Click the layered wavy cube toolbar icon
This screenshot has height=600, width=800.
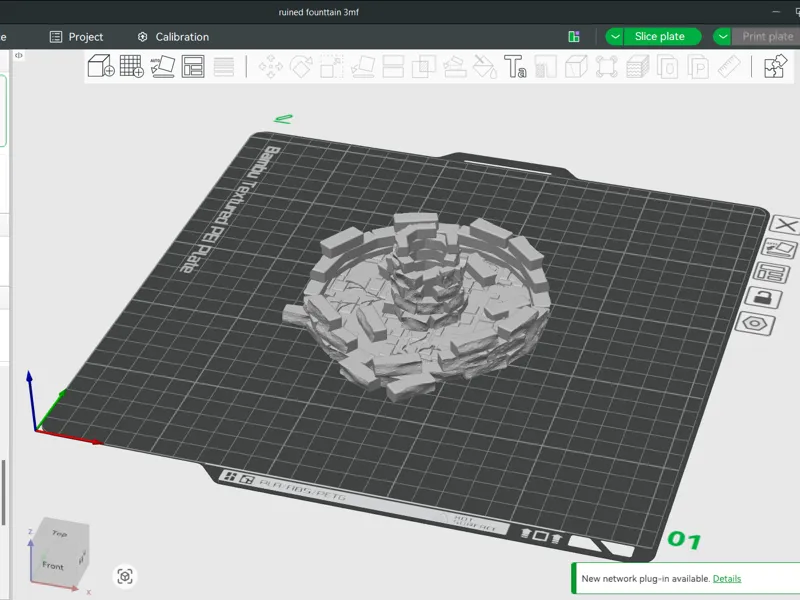click(x=637, y=67)
